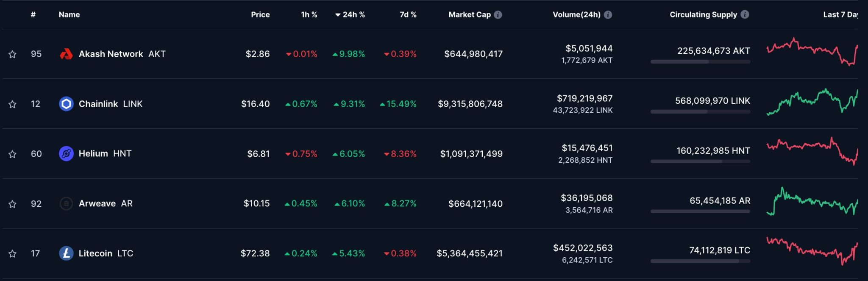Screen dimensions: 868x281
Task: Open the Volume(24h) info icon
Action: click(608, 15)
